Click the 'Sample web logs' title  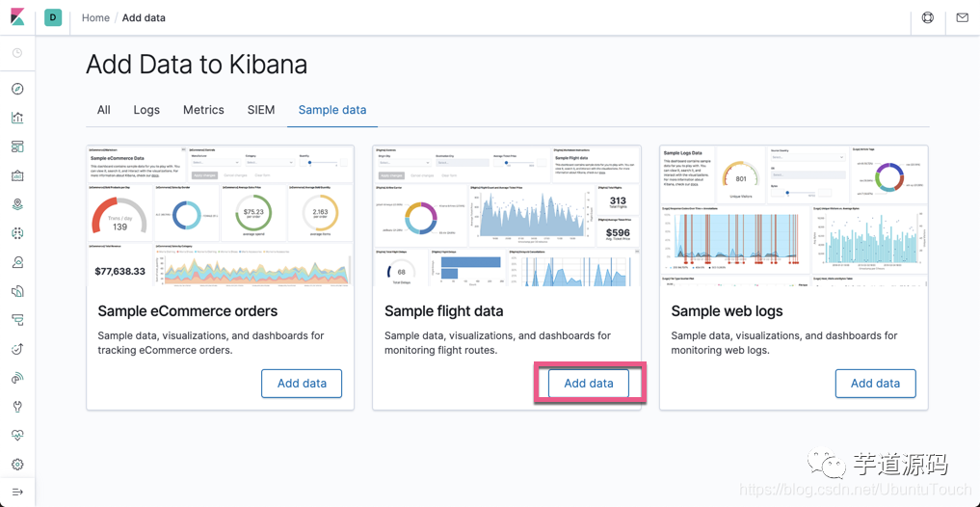tap(727, 311)
